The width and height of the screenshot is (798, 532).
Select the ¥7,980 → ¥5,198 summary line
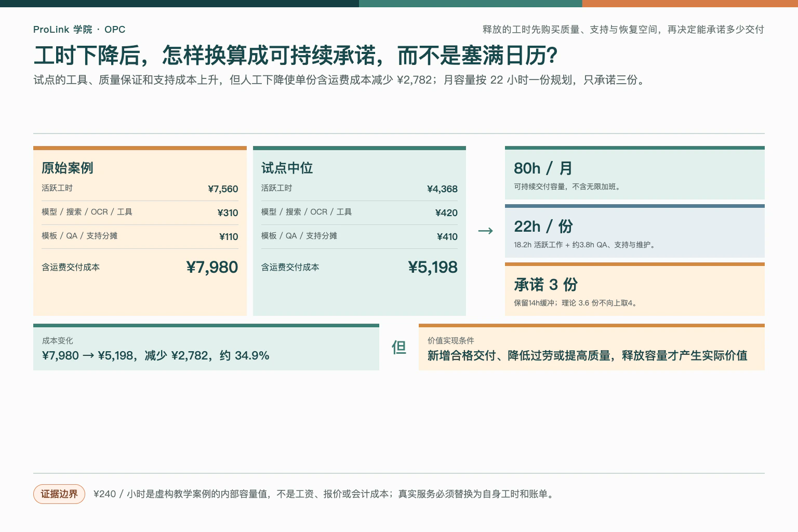pyautogui.click(x=155, y=356)
